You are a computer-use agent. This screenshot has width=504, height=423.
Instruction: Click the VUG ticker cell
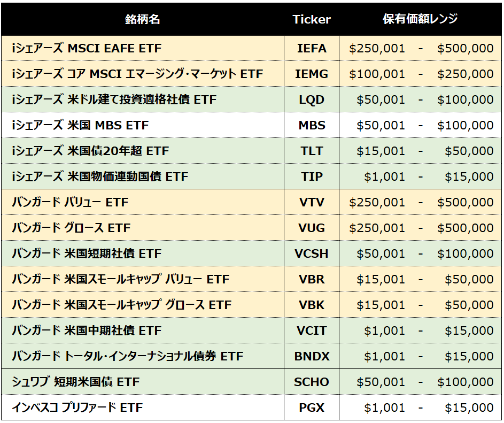pos(312,228)
